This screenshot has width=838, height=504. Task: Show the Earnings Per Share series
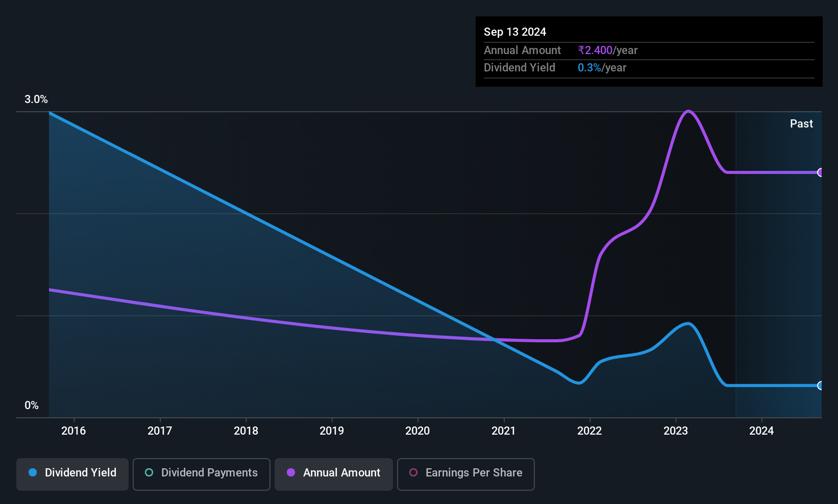click(466, 474)
